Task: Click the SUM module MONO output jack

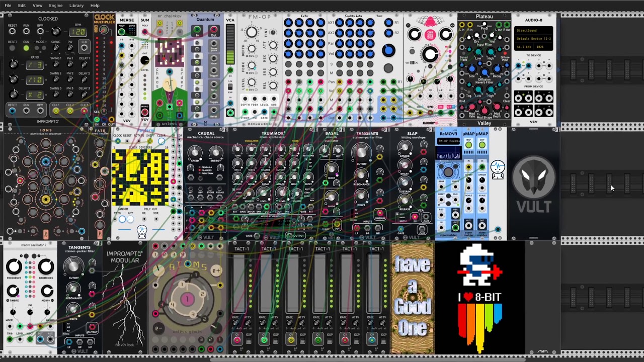Action: [x=145, y=113]
